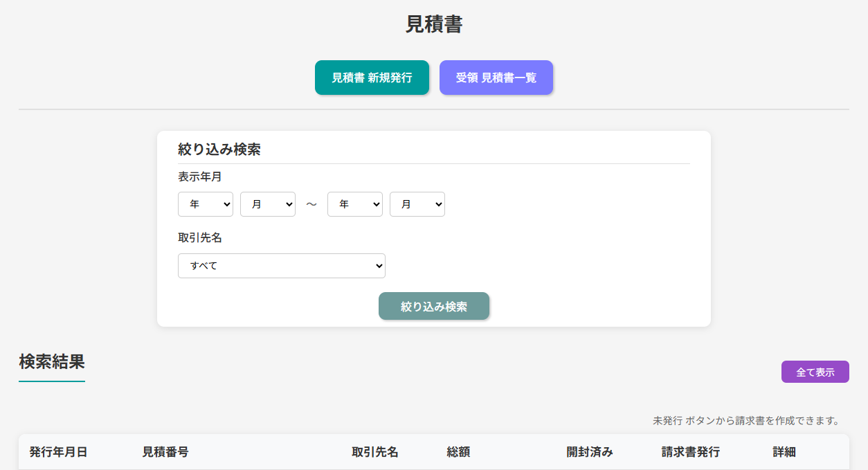Click the 総額 column header

tap(458, 452)
